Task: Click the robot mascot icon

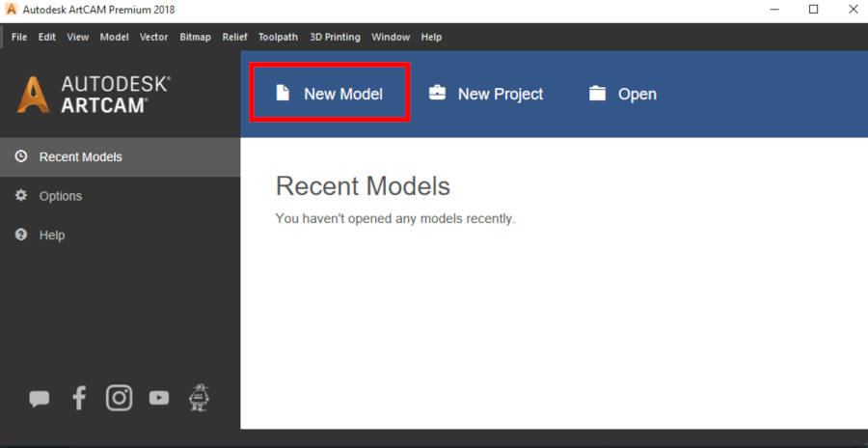Action: [199, 397]
